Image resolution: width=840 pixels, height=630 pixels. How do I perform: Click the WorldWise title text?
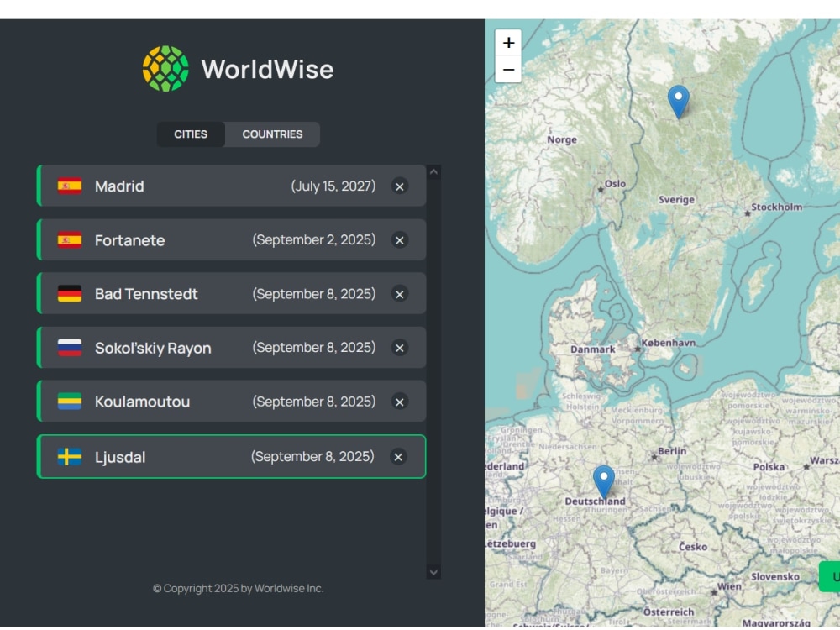click(x=267, y=69)
